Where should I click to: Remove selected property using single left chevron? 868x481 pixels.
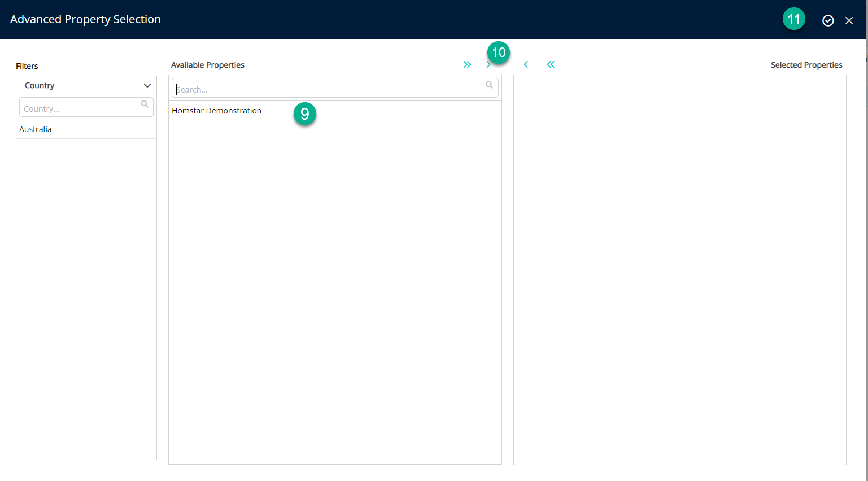pos(526,64)
